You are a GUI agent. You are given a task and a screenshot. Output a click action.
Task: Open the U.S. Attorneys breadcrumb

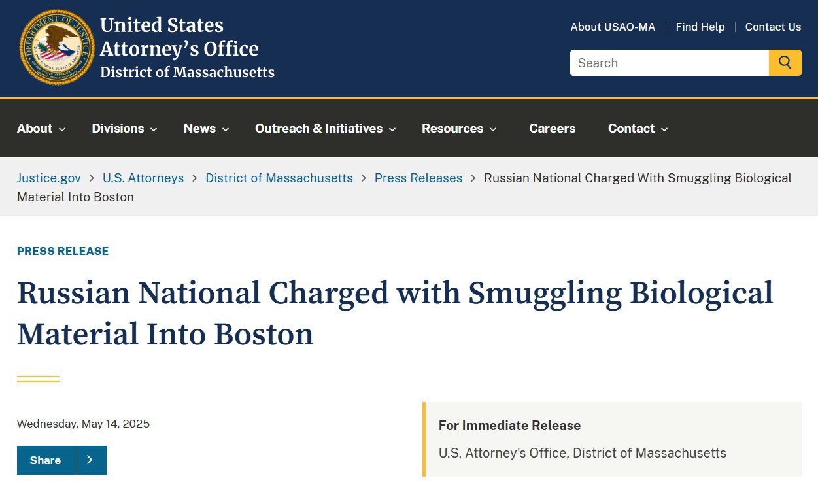coord(143,178)
